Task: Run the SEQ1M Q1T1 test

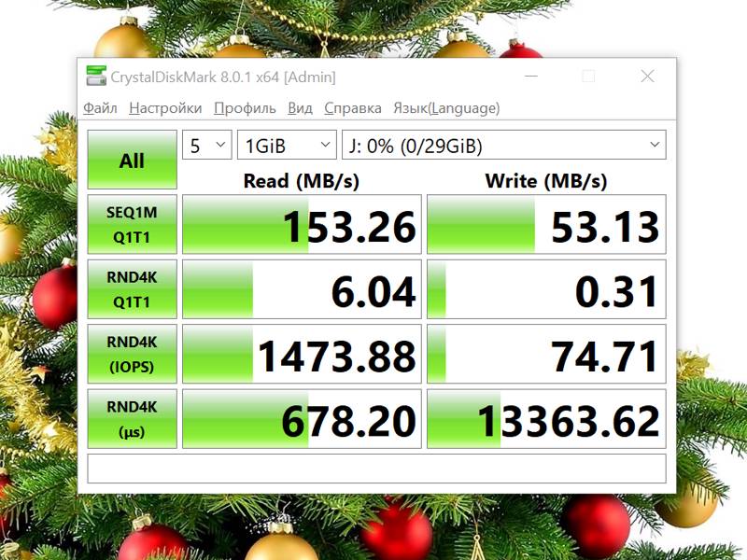Action: (x=132, y=225)
